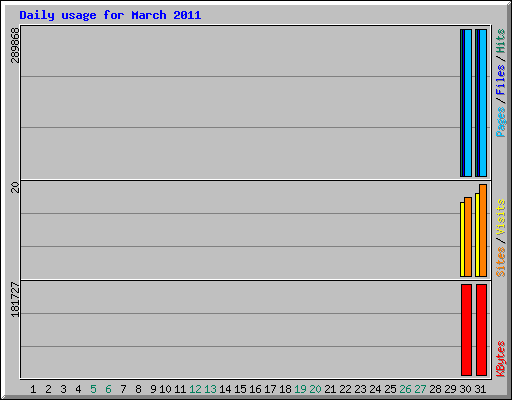Click day 19 weekend label on x-axis

tap(300, 389)
